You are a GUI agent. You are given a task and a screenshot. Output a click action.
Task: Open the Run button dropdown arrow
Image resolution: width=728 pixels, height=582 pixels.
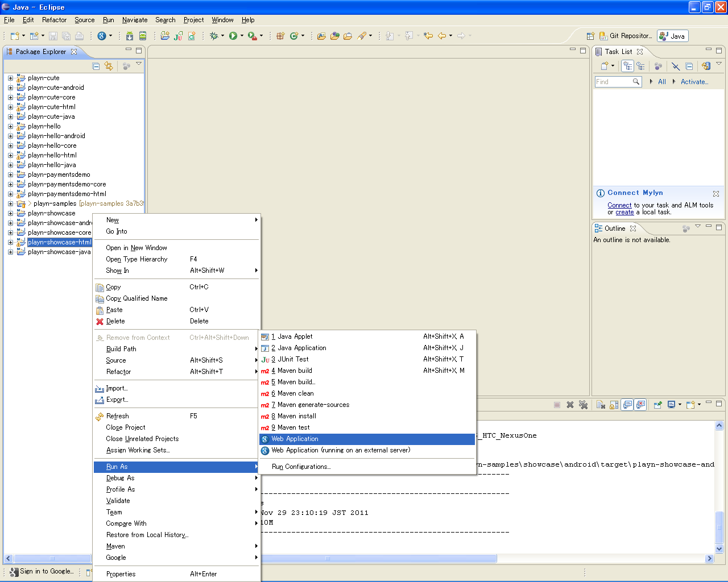[242, 36]
